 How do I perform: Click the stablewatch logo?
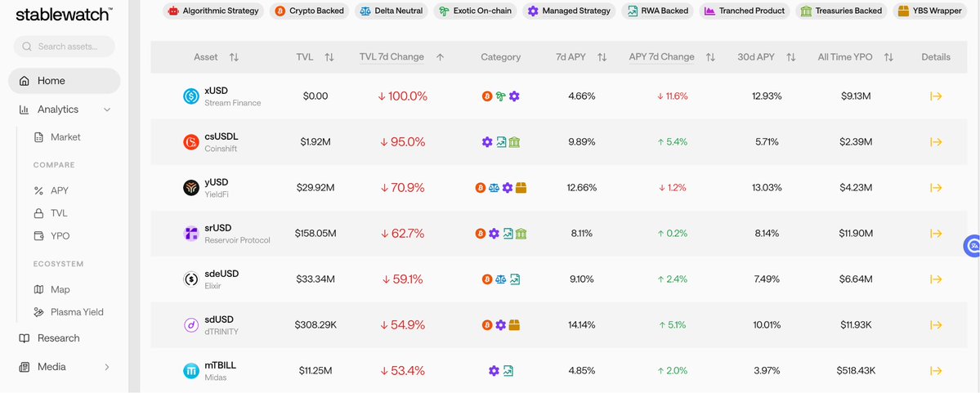click(65, 14)
